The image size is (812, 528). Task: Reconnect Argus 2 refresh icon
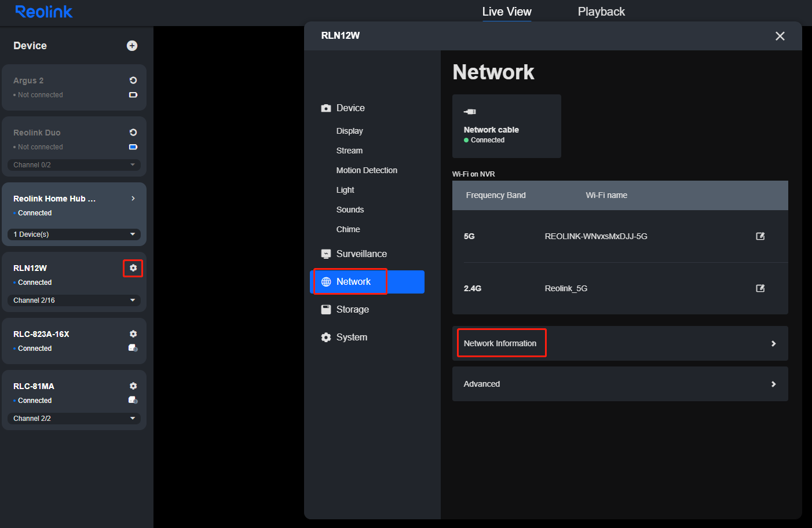133,80
